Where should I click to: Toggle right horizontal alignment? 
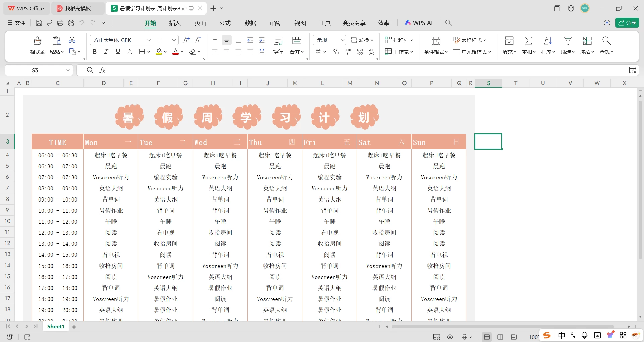[x=238, y=52]
